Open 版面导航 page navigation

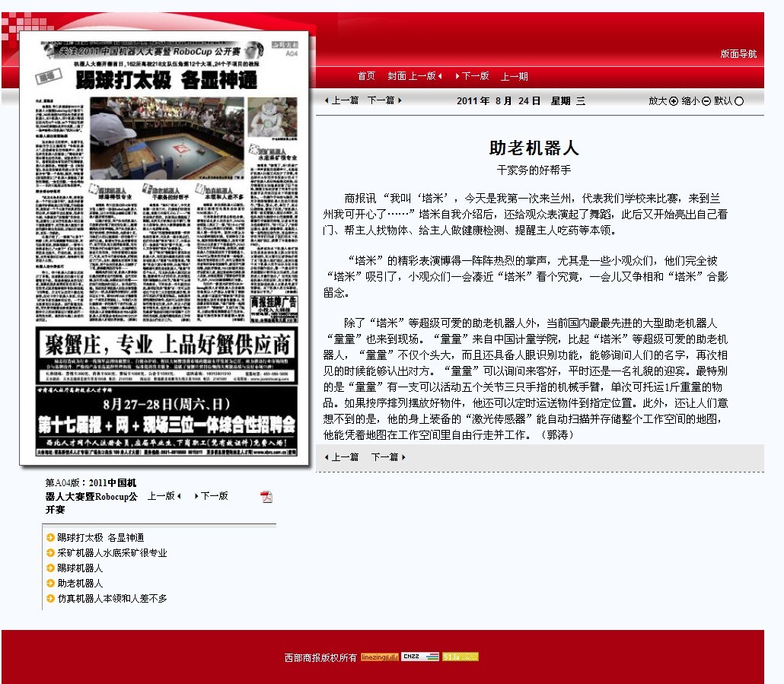click(738, 54)
